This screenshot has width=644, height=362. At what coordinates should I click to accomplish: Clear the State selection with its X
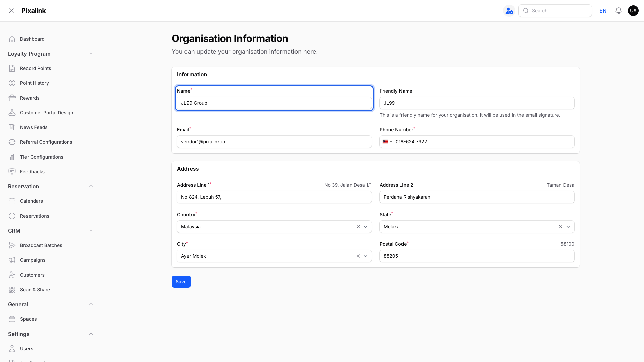(x=561, y=227)
